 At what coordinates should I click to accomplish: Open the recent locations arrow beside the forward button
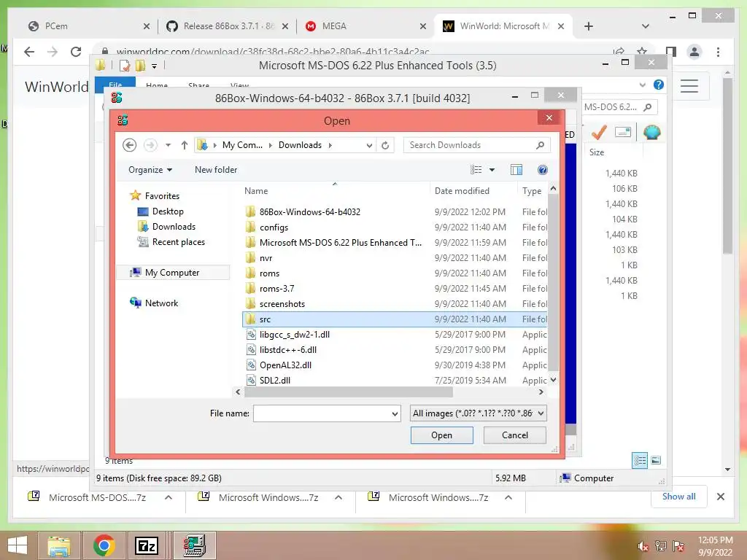tap(169, 145)
